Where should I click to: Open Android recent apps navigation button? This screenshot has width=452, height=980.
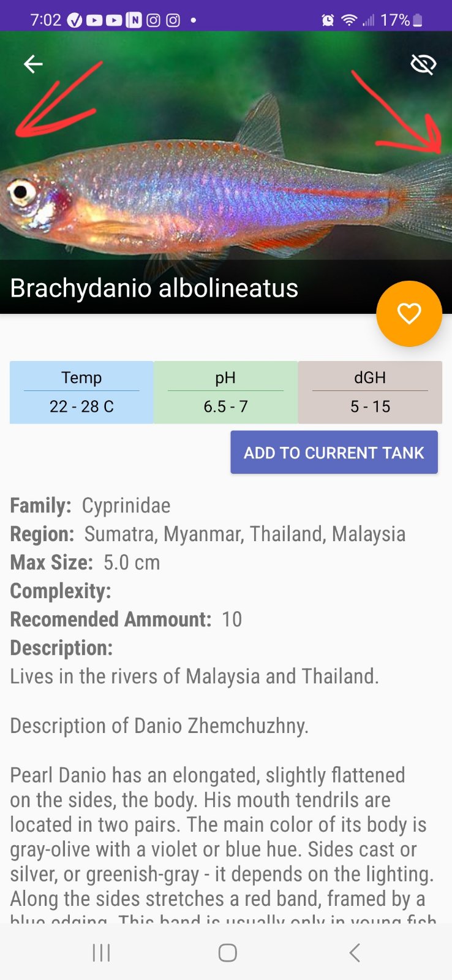(x=101, y=952)
